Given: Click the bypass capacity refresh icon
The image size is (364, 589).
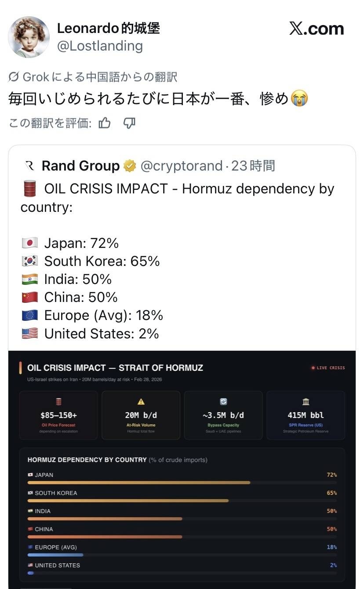Looking at the screenshot, I should coord(223,402).
